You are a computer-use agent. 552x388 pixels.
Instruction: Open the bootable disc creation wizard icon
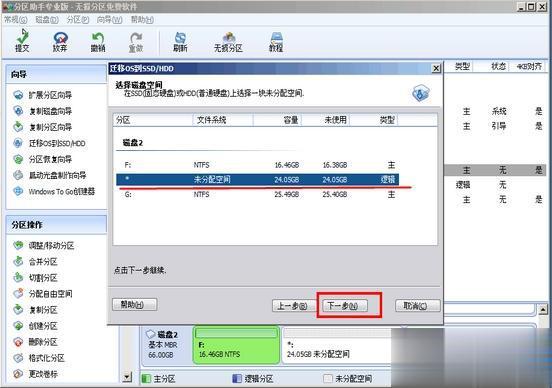point(18,175)
